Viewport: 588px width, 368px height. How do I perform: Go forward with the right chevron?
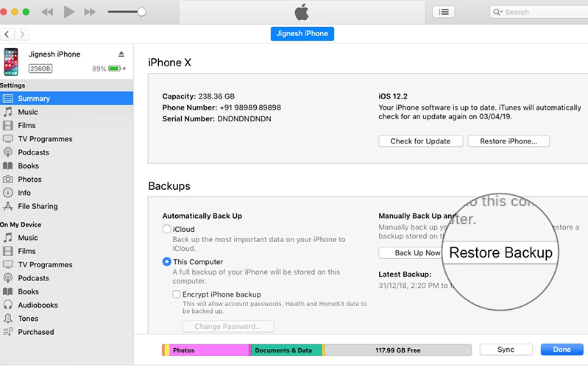(22, 34)
